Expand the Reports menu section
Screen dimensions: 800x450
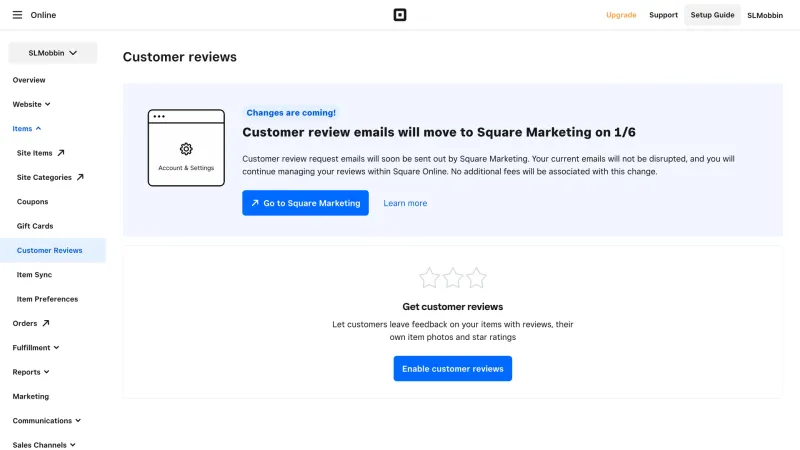click(x=31, y=372)
